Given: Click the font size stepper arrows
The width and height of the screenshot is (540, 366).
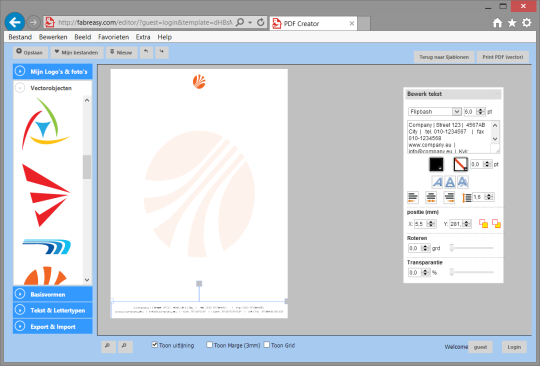Looking at the screenshot, I should [480, 112].
